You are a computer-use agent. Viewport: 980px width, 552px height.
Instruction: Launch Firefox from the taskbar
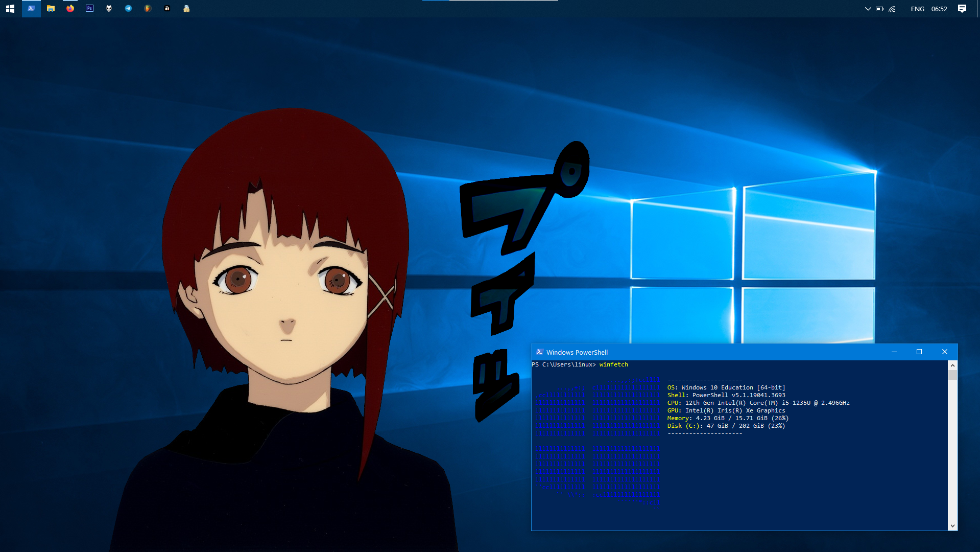[x=70, y=9]
